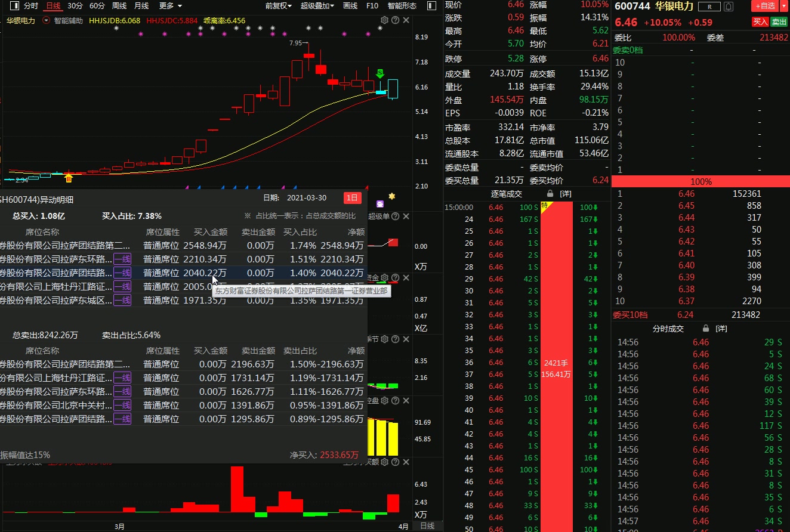This screenshot has height=532, width=790.
Task: Close the bottom 买额 indicator panel
Action: click(x=406, y=462)
